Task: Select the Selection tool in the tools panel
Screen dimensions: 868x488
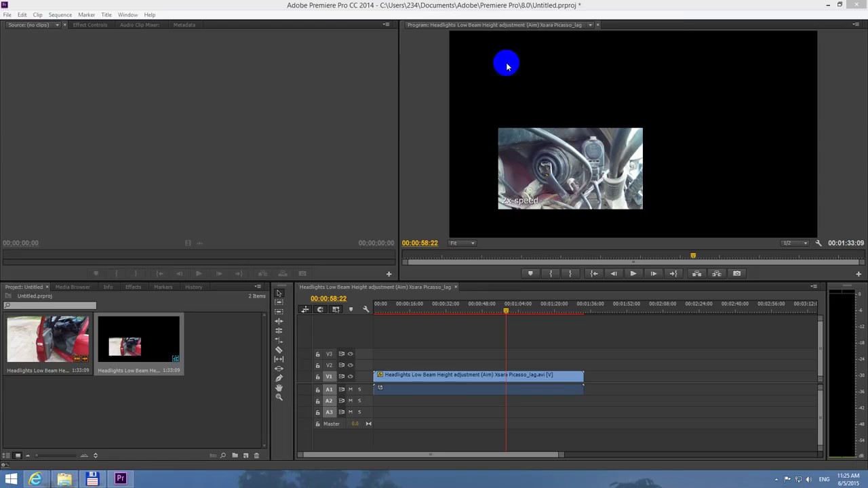Action: tap(279, 293)
